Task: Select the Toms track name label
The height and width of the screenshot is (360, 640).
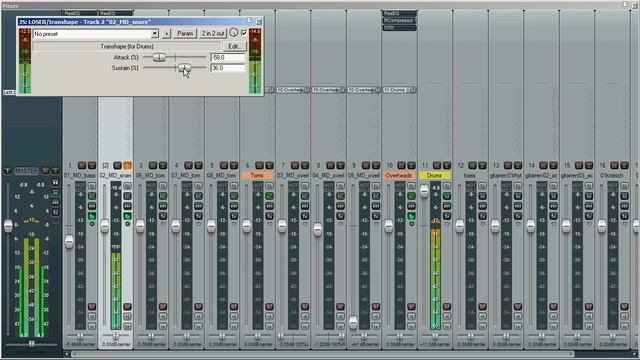Action: [257, 176]
